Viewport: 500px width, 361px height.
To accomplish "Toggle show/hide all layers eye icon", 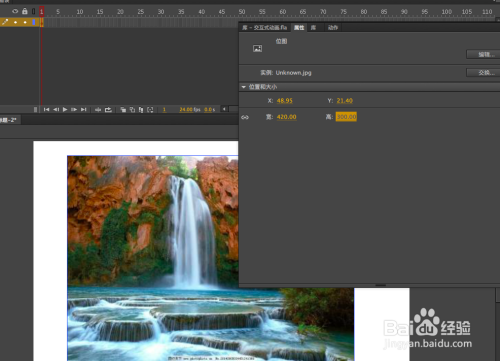I will pos(15,11).
